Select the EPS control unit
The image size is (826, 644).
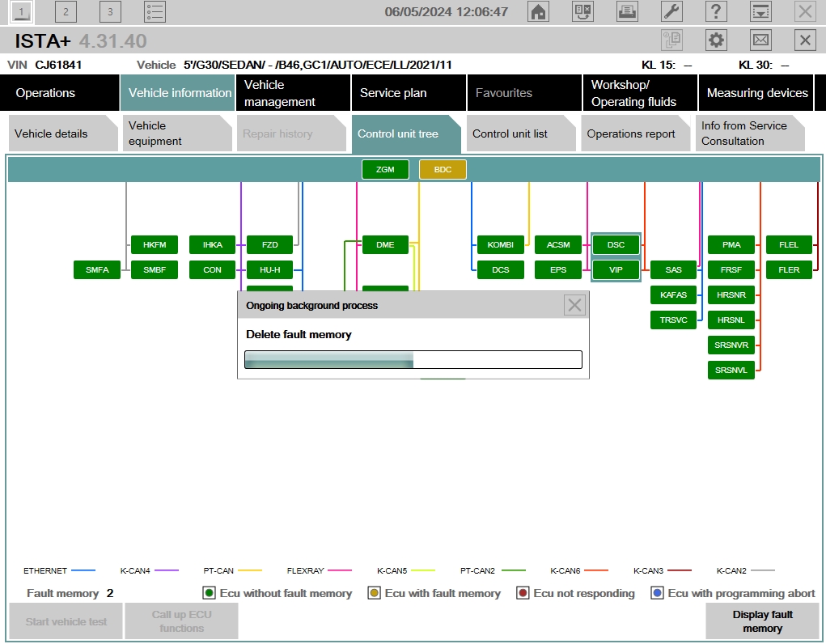tap(558, 270)
